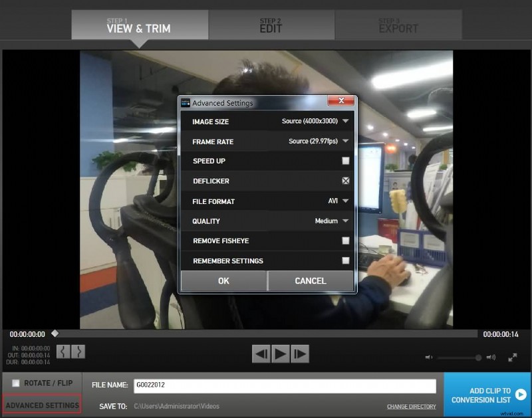Viewport: 532px width, 418px height.
Task: Set the Out point with right trim marker
Action: pos(78,352)
